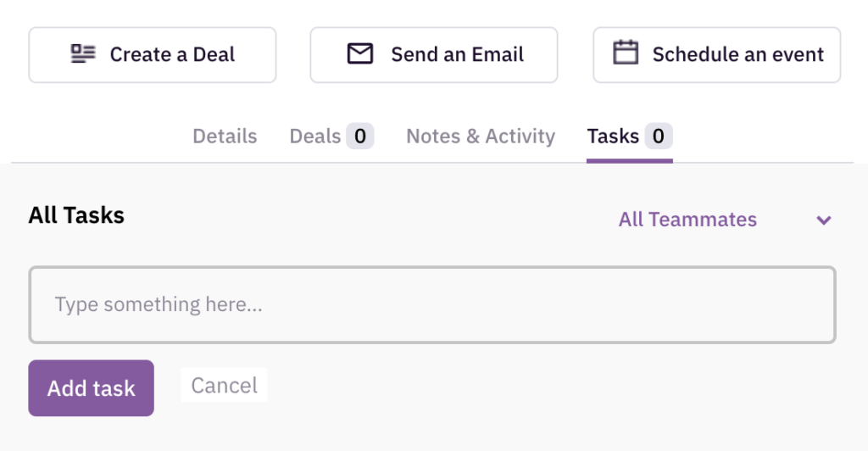Screen dimensions: 868x451
Task: Cancel the new task entry
Action: [224, 385]
